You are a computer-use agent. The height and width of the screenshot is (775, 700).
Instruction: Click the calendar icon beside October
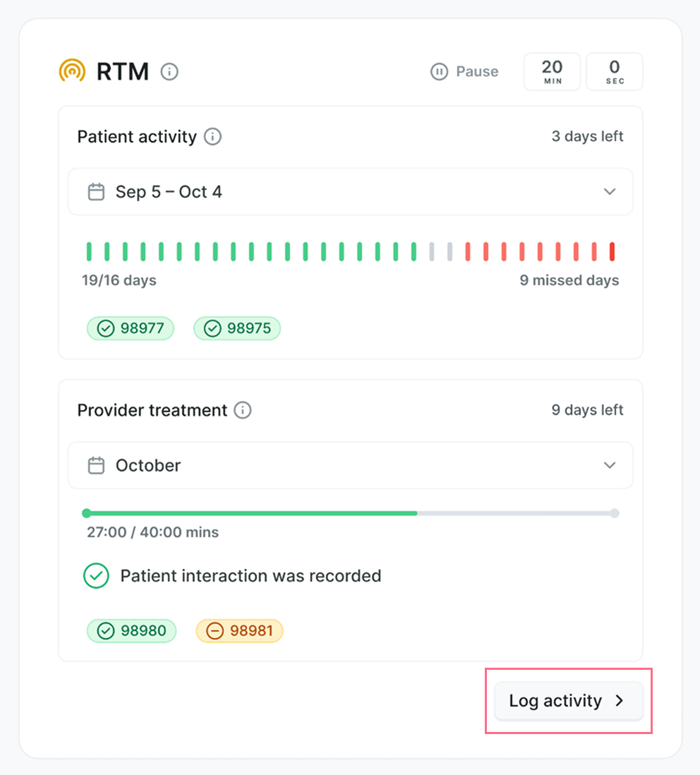96,465
